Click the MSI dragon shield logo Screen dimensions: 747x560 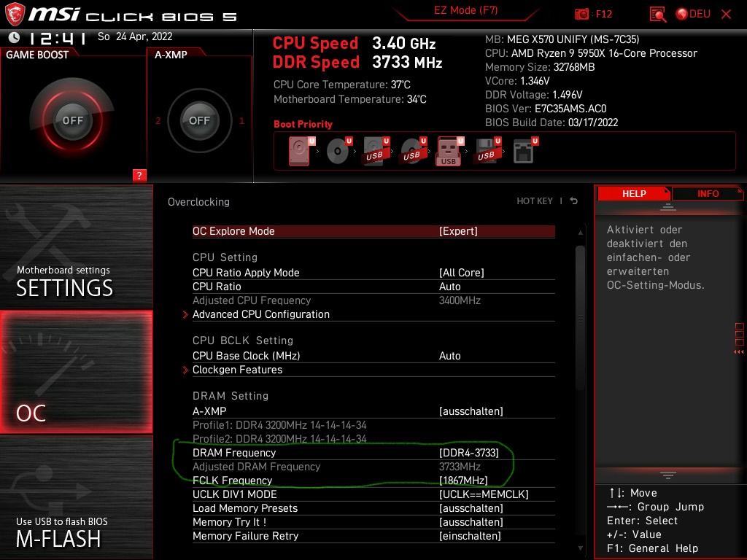tap(15, 14)
